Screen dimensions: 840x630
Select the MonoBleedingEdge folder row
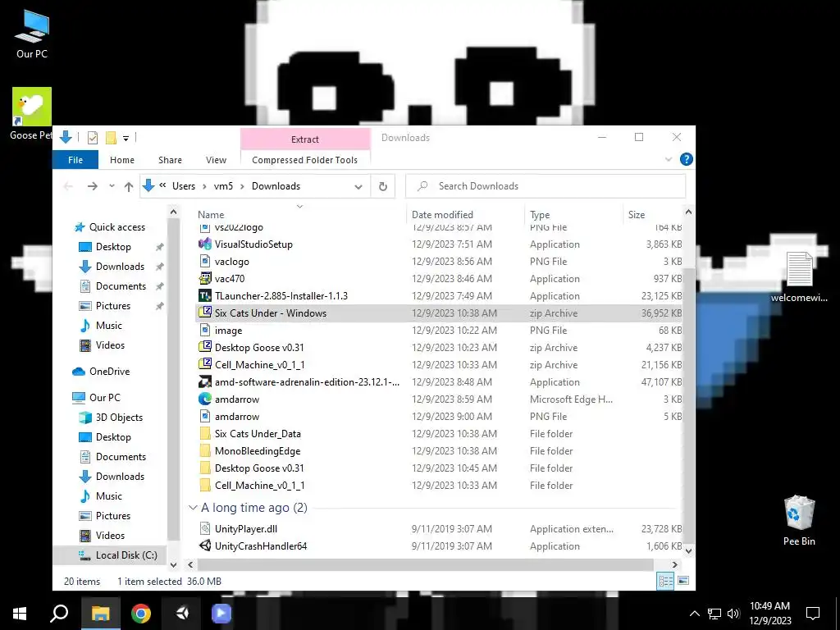(x=440, y=450)
